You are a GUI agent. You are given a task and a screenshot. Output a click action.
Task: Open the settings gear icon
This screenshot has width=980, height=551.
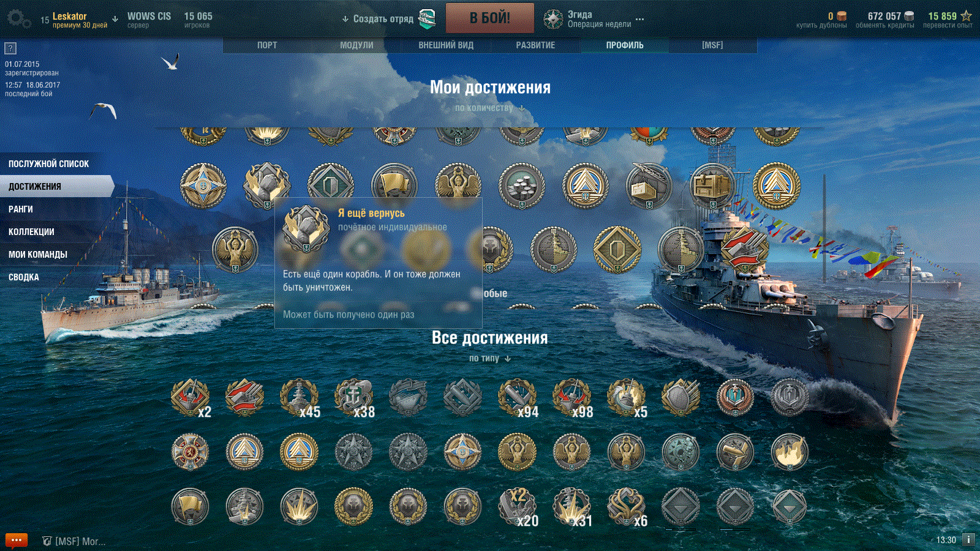[18, 19]
